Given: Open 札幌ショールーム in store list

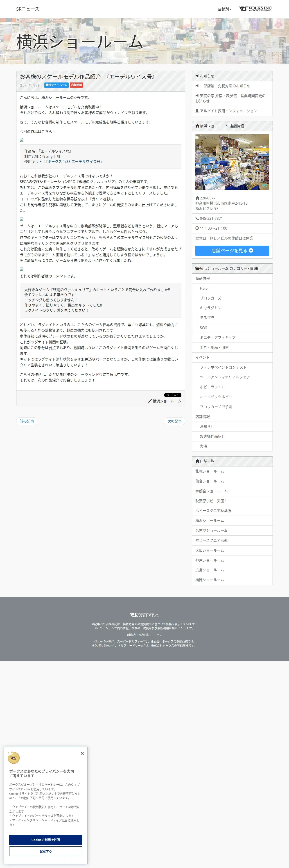Looking at the screenshot, I should (232, 471).
